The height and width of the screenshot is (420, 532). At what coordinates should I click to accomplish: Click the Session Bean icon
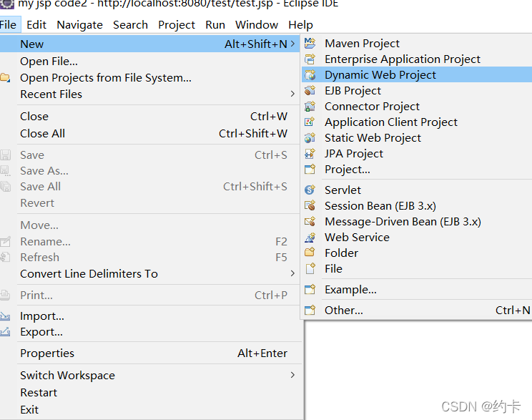pos(310,206)
